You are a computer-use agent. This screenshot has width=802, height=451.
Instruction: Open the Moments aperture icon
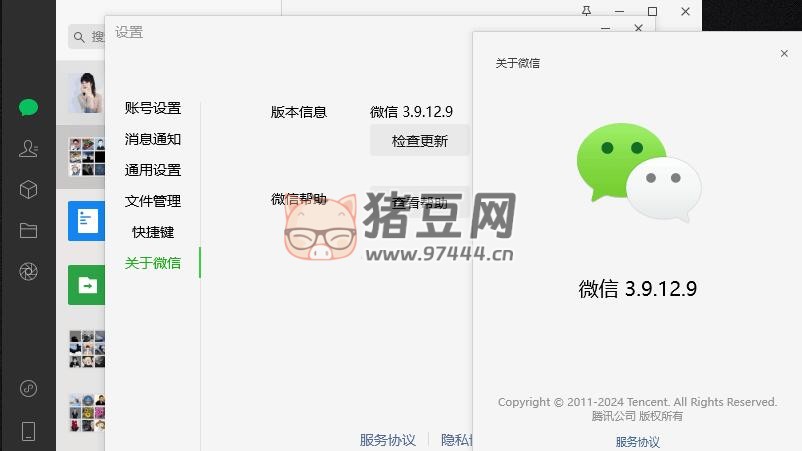click(28, 272)
